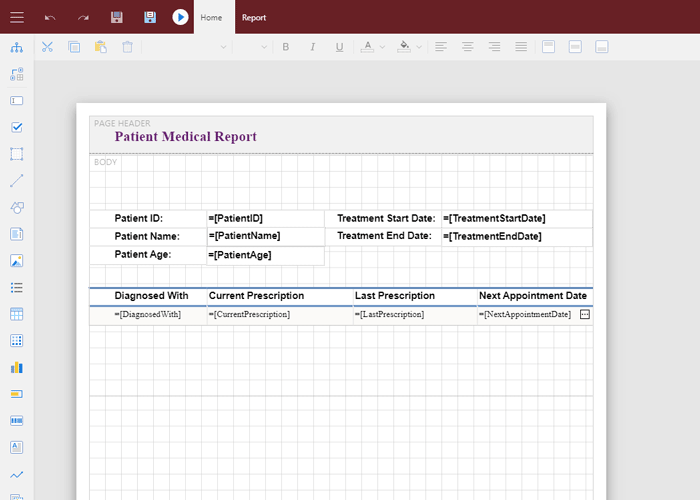The width and height of the screenshot is (700, 500).
Task: Open the hamburger main menu
Action: tap(17, 17)
